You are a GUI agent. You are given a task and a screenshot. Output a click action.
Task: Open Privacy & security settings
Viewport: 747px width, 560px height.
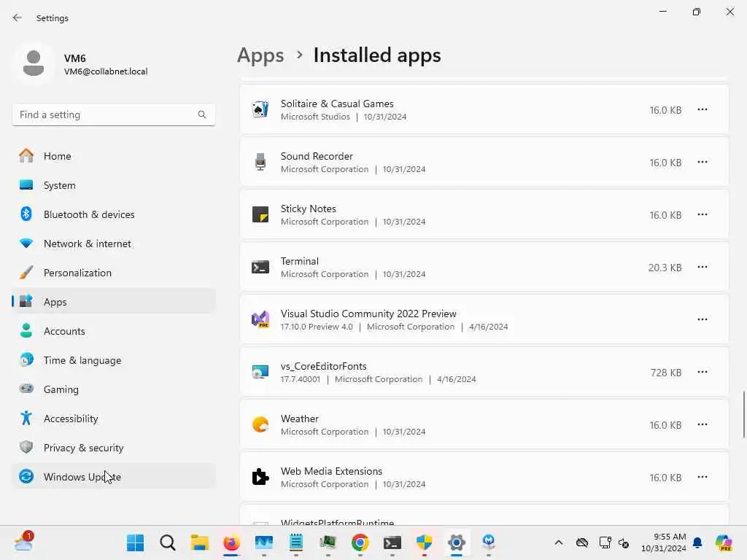click(x=113, y=448)
